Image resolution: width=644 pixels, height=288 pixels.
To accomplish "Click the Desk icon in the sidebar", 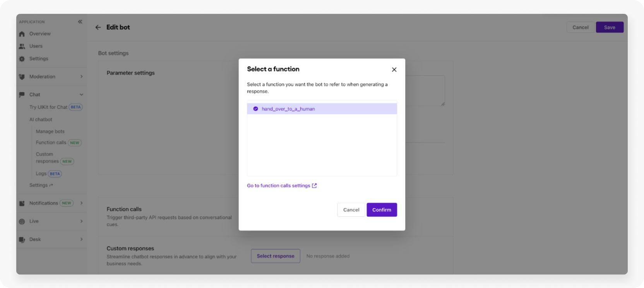I will point(22,239).
